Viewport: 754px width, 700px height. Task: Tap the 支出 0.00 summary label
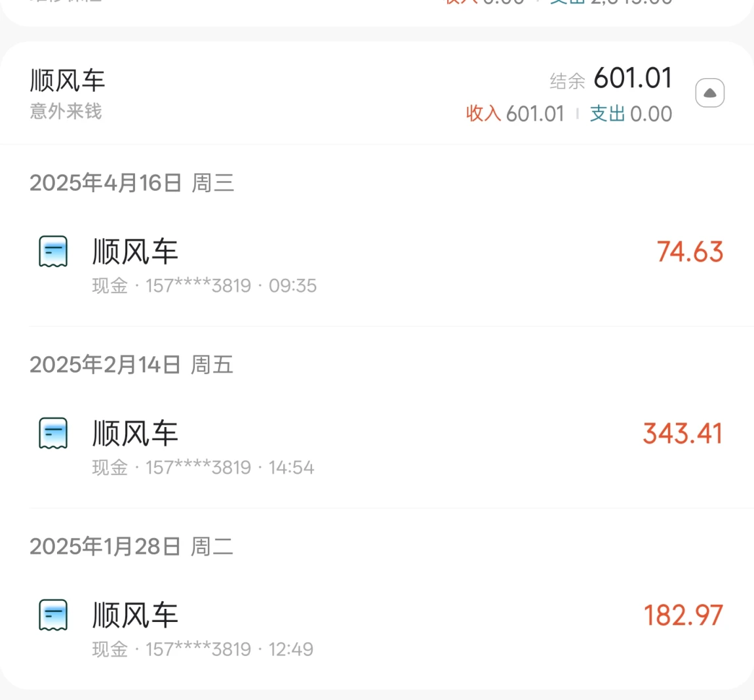[x=631, y=114]
